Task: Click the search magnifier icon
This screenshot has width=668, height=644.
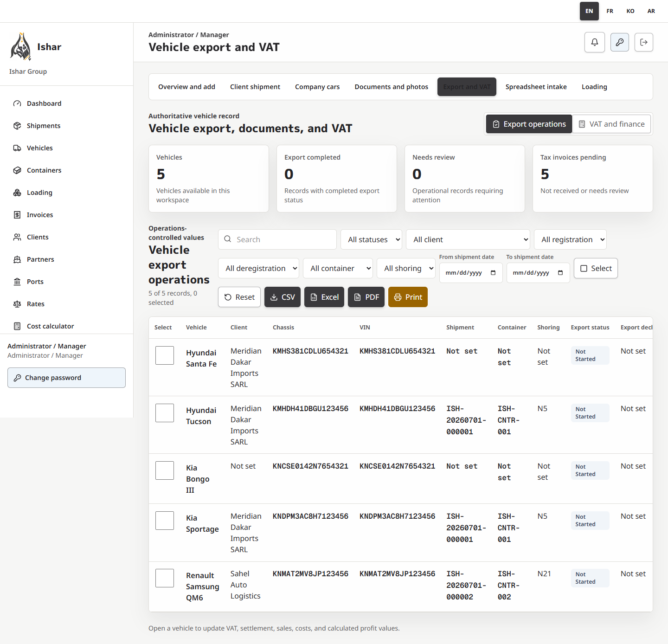Action: (x=228, y=239)
